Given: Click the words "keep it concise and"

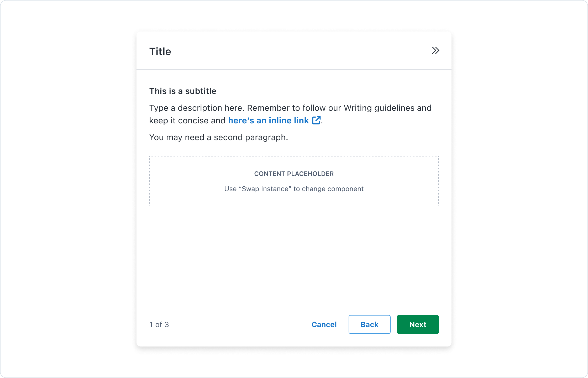Looking at the screenshot, I should [x=187, y=120].
